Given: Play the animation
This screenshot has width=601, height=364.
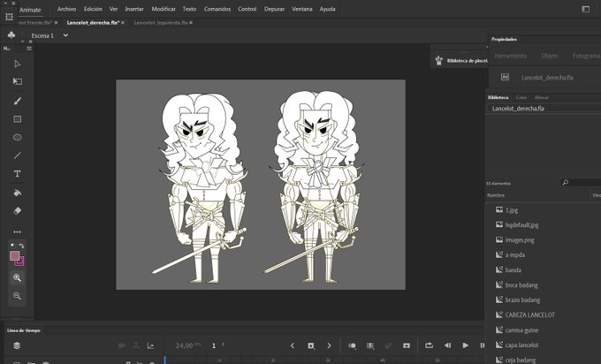Looking at the screenshot, I should click(x=465, y=345).
